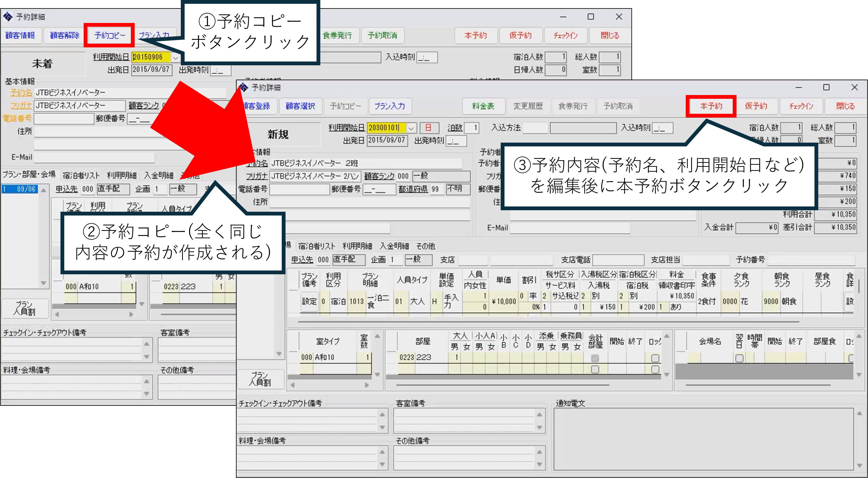This screenshot has width=868, height=478.
Task: Open the その他 tab in the front window
Action: 426,246
